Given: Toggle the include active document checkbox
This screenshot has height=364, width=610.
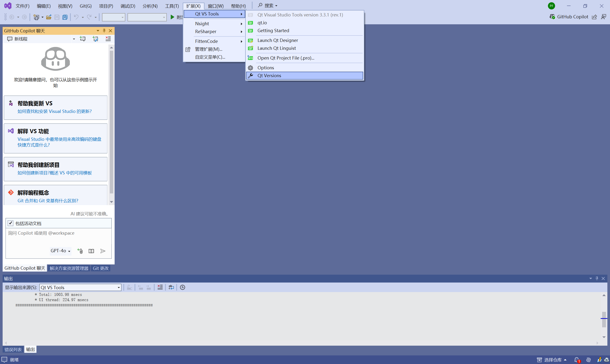Looking at the screenshot, I should [x=10, y=223].
